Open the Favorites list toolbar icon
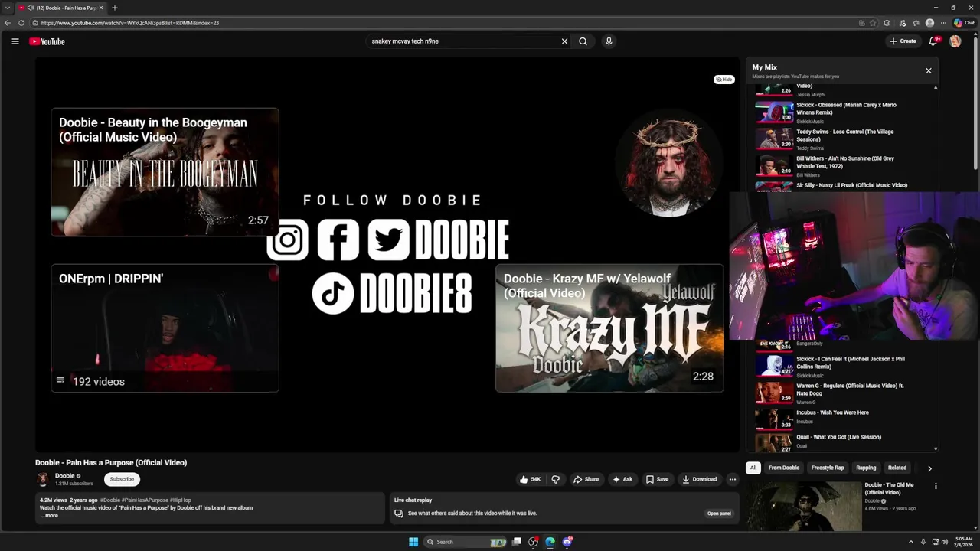The image size is (980, 551). (x=916, y=23)
